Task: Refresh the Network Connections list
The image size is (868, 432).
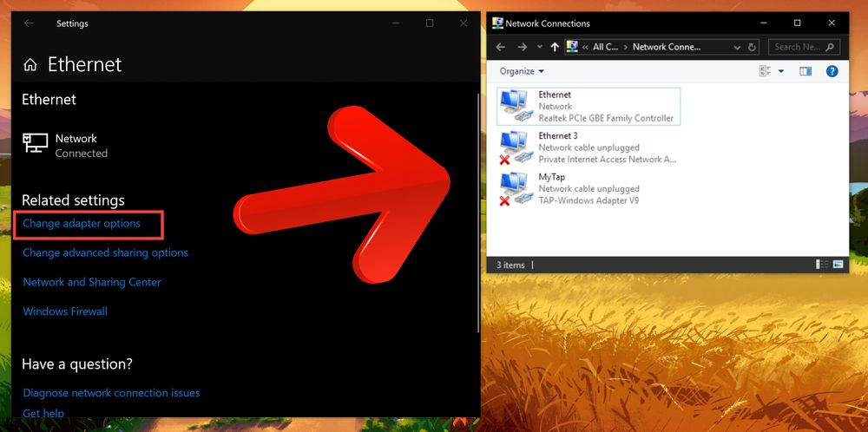Action: tap(752, 48)
